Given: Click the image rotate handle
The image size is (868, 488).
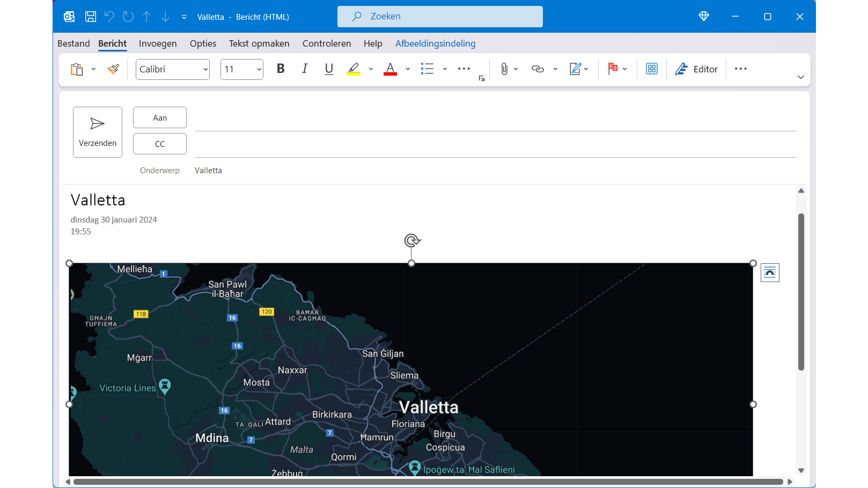Looking at the screenshot, I should (x=411, y=241).
